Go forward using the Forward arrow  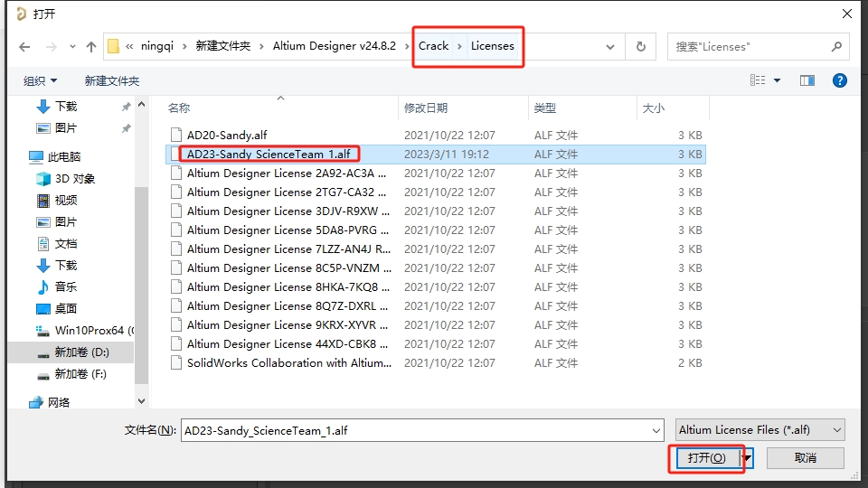click(x=52, y=47)
